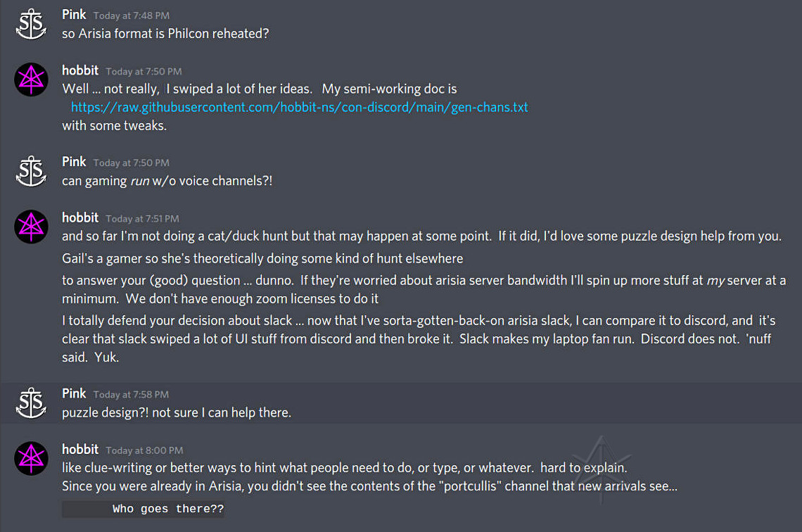Click the "so Arisia format is Philcon reheated?" message
This screenshot has height=532, width=802.
click(x=165, y=34)
